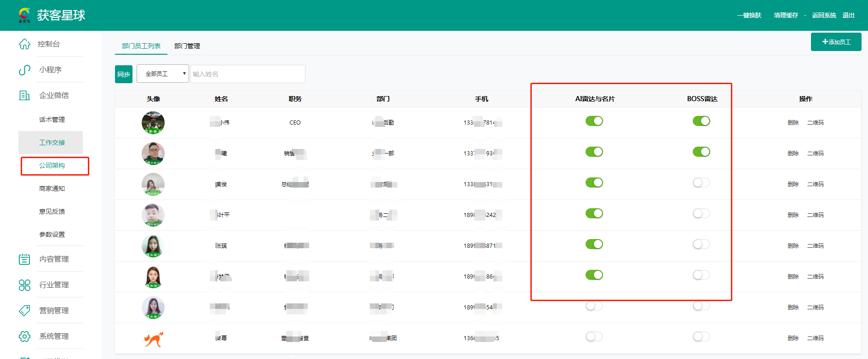Click the 控制台 home icon
This screenshot has width=868, height=359.
[24, 44]
